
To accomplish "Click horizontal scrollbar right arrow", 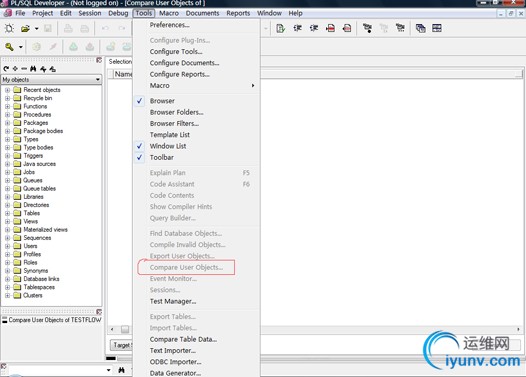I will click(x=518, y=329).
